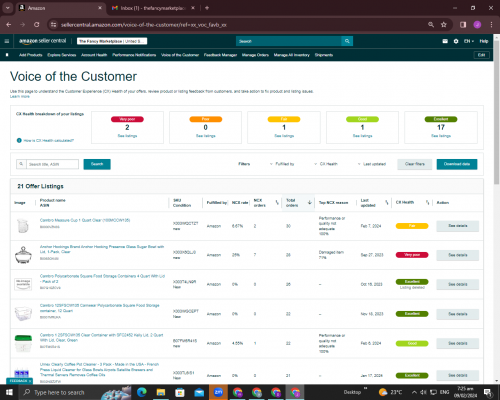This screenshot has width=500, height=400.
Task: Show hidden system tray icons
Action: [x=414, y=392]
